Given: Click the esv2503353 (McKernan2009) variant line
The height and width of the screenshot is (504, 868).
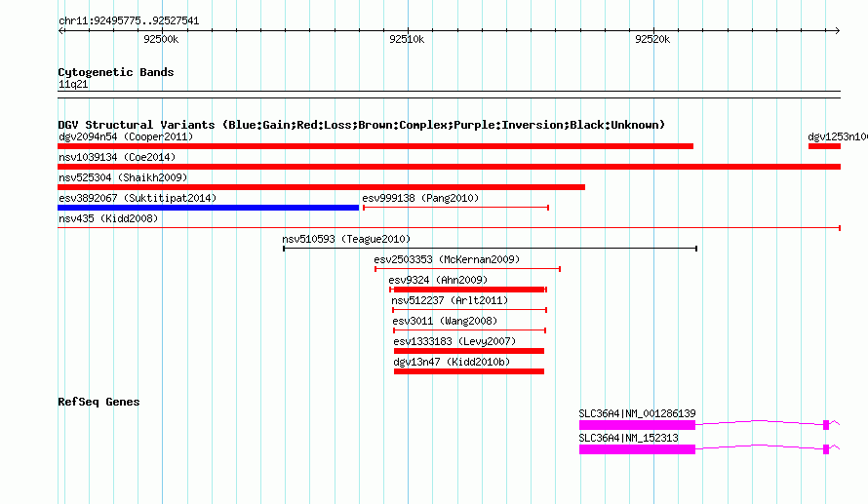Looking at the screenshot, I should click(468, 269).
